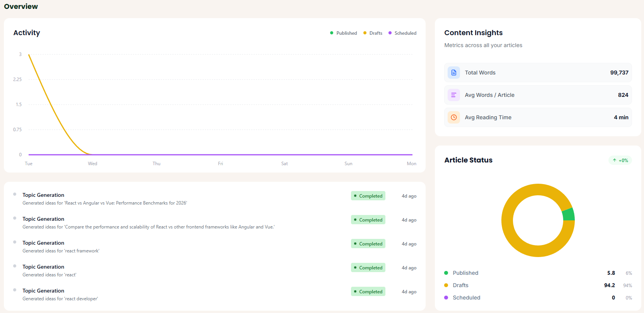The width and height of the screenshot is (644, 313).
Task: Click the yellow Drafts dot in Article Status
Action: pos(446,285)
